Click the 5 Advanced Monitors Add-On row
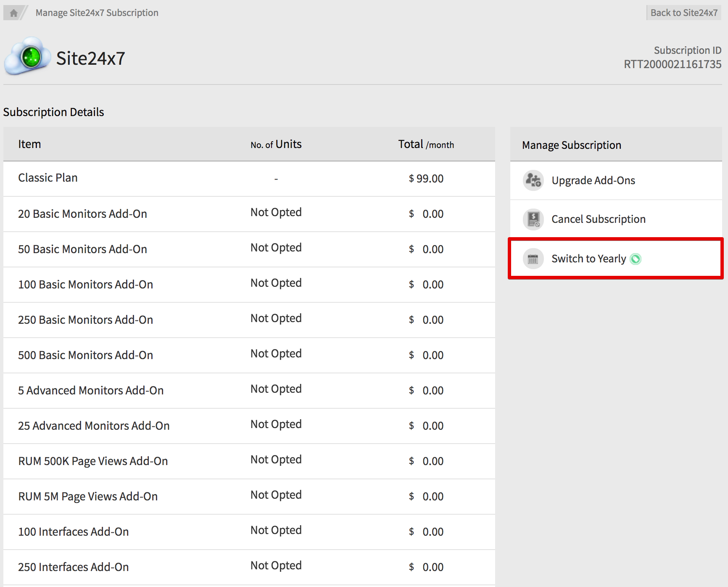Screen dimensions: 728x587 pos(91,391)
